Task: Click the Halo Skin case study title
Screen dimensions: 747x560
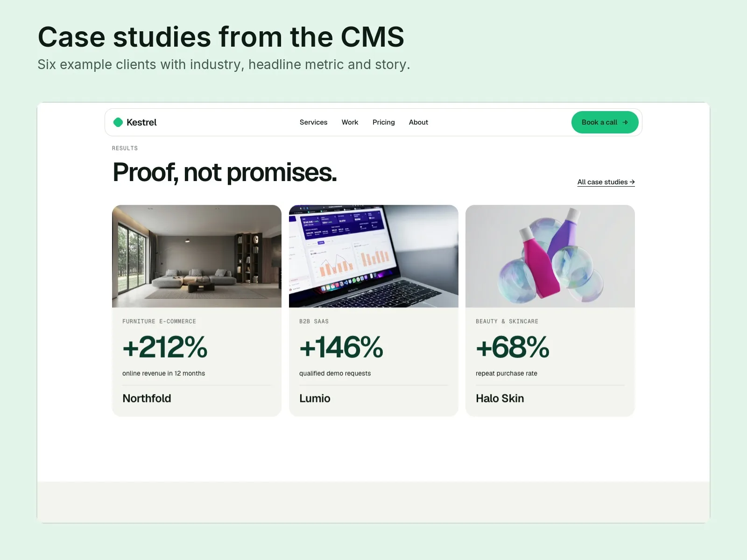Action: (500, 399)
